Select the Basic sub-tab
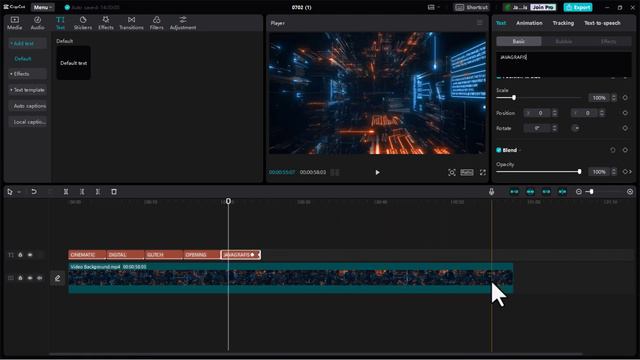 tap(519, 41)
